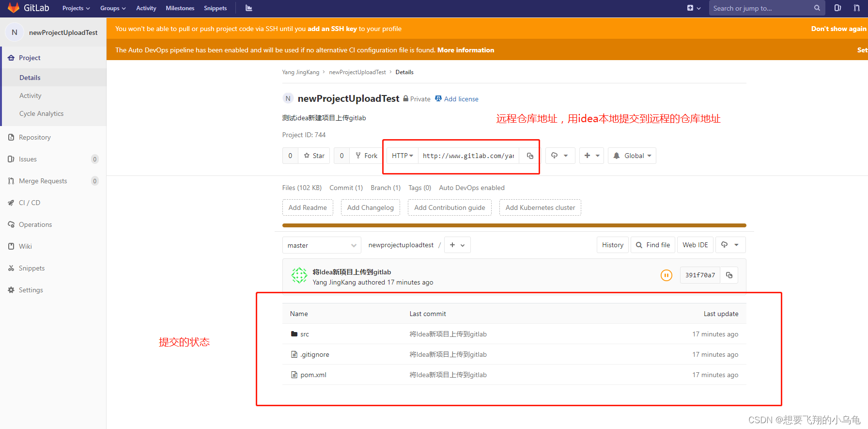Open the .gitignore file
Viewport: 868px width, 429px height.
point(314,354)
